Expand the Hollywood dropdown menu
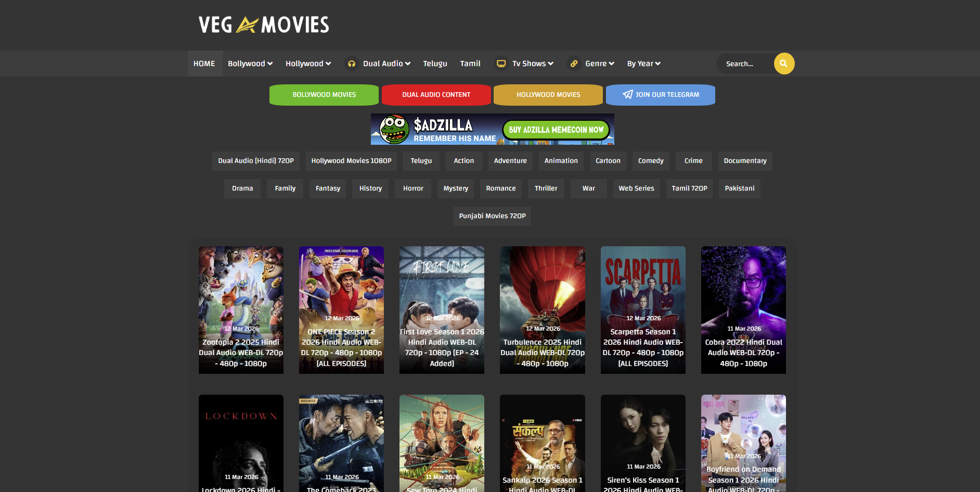This screenshot has width=980, height=492. (x=308, y=64)
